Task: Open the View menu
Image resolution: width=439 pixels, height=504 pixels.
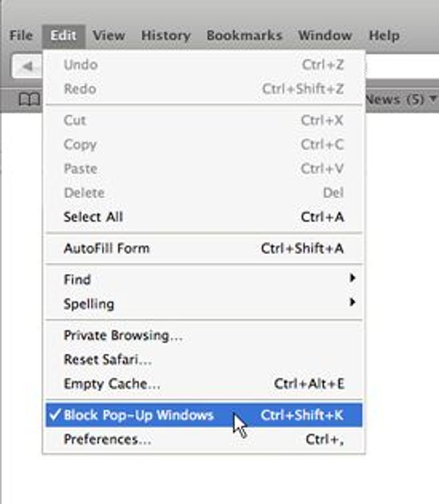Action: pyautogui.click(x=108, y=35)
